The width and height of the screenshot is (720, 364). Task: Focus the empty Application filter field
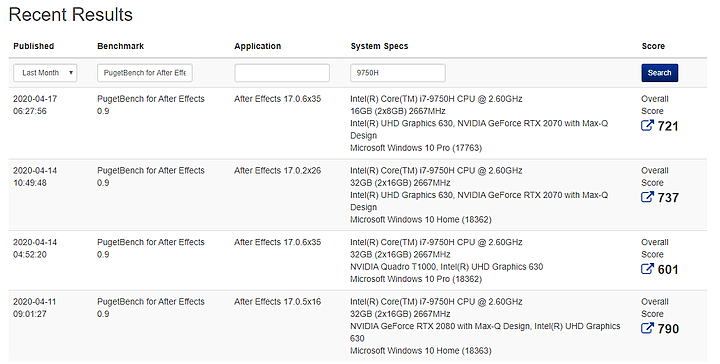point(282,73)
